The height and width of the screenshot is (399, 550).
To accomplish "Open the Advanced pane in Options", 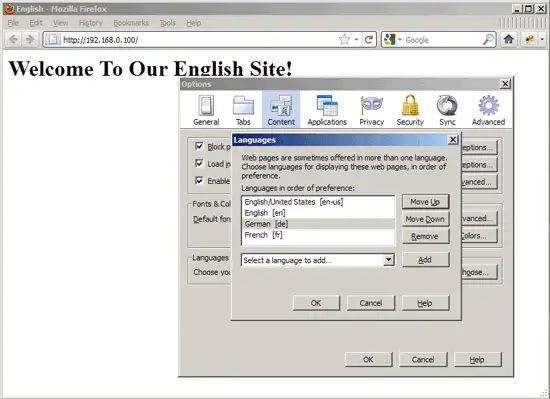I will (488, 110).
